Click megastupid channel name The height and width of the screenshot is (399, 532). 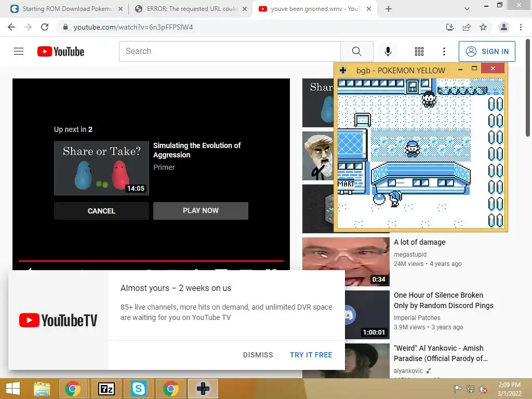(x=410, y=254)
